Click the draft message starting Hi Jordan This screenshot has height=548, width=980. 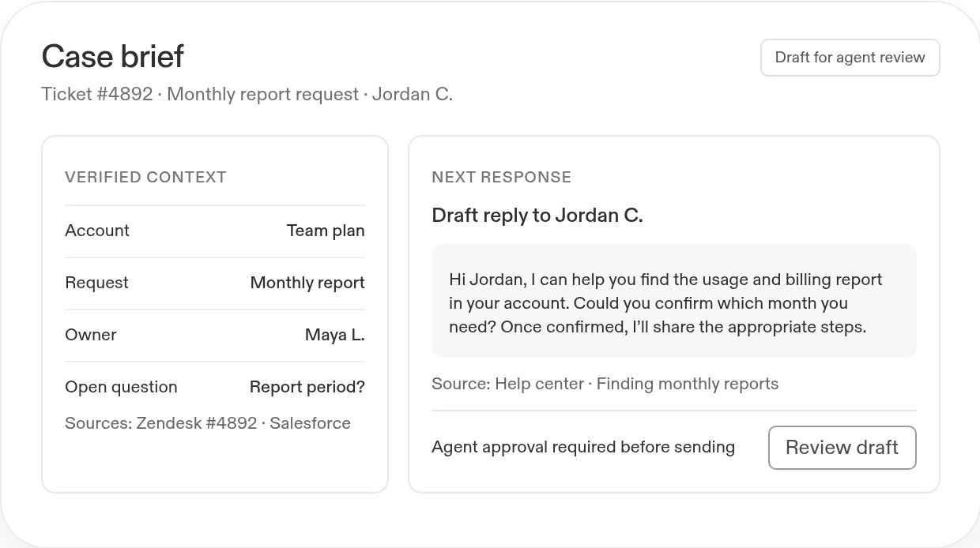pyautogui.click(x=674, y=301)
